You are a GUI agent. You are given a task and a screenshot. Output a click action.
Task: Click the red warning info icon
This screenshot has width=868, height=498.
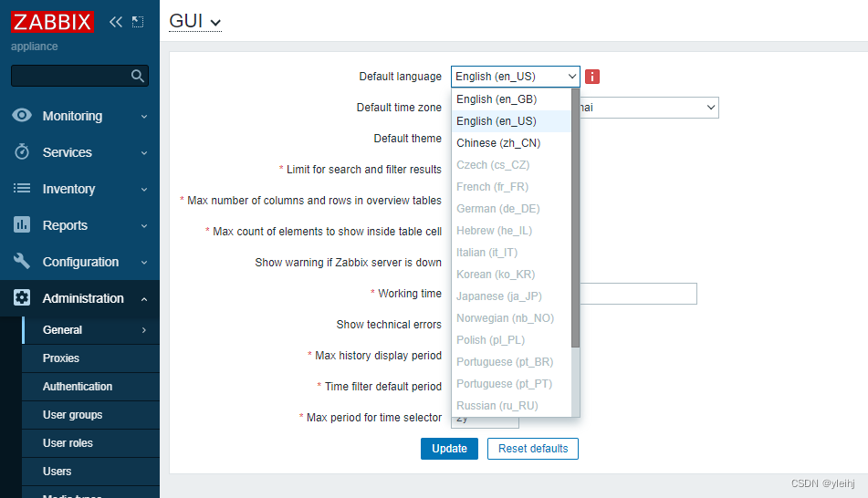click(592, 77)
